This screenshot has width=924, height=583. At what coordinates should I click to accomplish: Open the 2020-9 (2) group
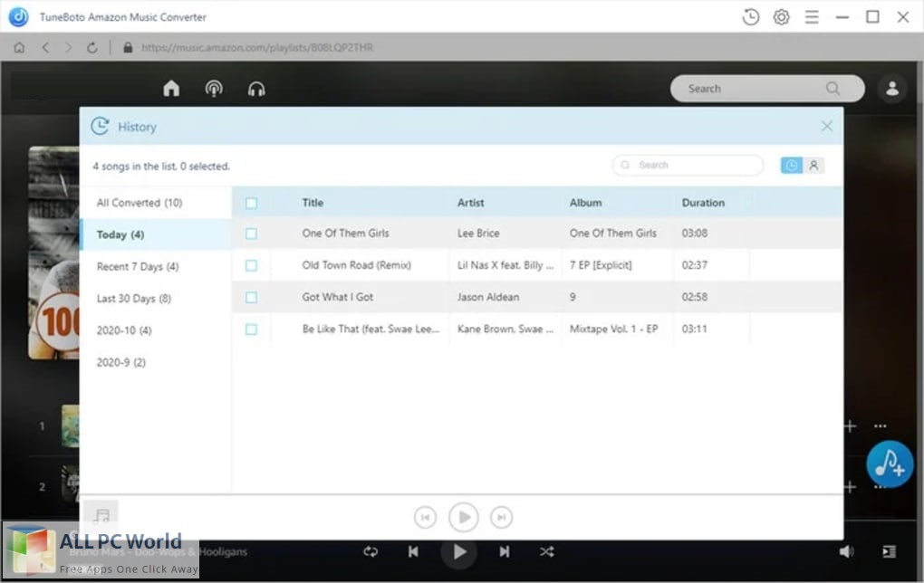[x=156, y=361]
